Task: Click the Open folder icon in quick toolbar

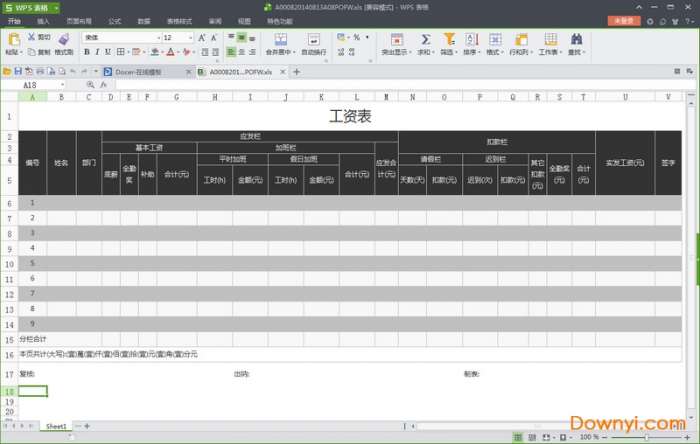Action: tap(7, 71)
